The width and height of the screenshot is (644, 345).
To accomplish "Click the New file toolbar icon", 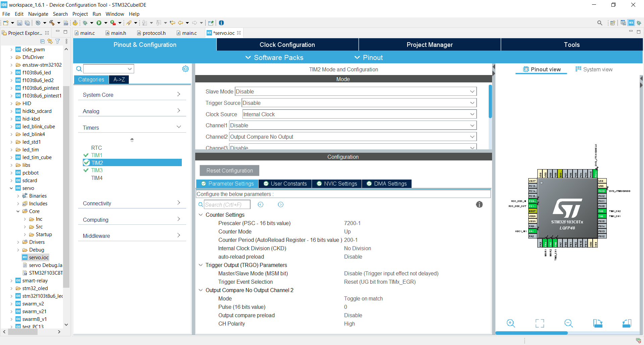I will tap(6, 23).
